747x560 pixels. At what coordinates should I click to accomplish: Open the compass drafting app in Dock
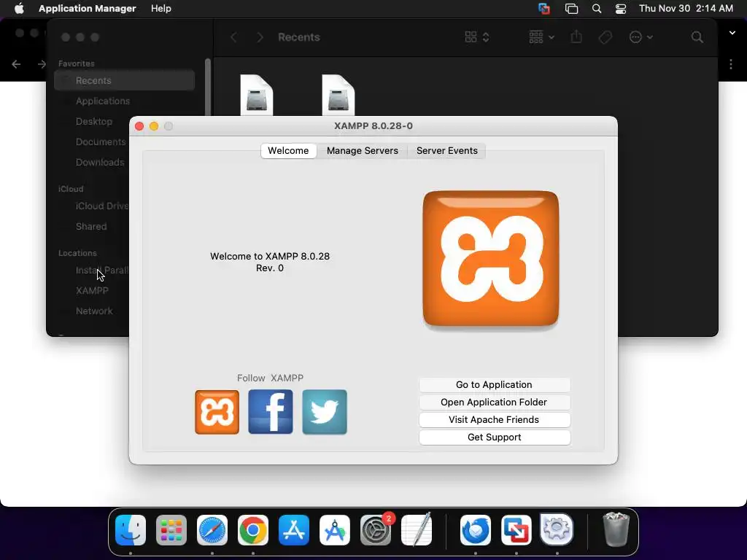(x=334, y=530)
